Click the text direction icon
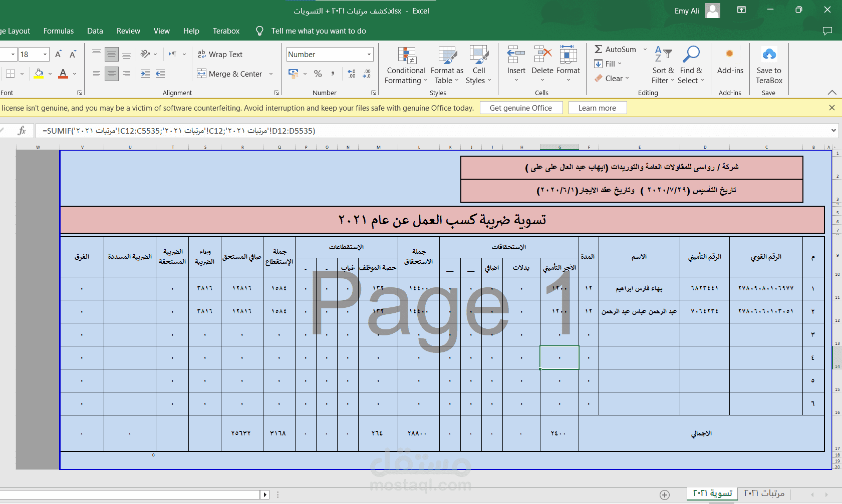 tap(173, 54)
